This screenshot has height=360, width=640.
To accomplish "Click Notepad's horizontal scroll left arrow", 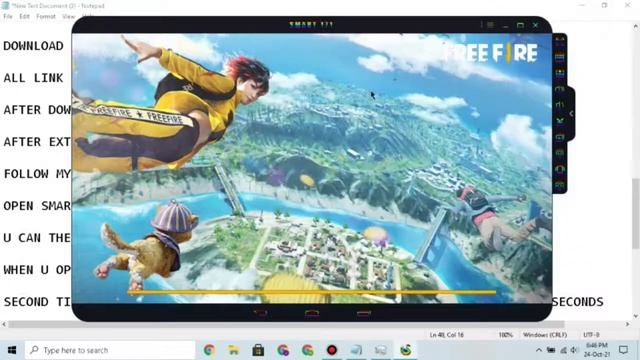I will (4, 324).
